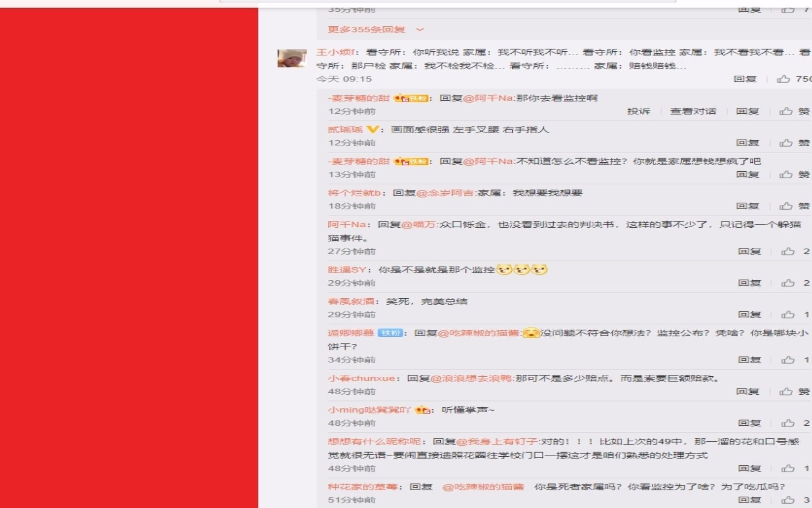Like 春风叙酒's comment
812x508 pixels.
(787, 314)
